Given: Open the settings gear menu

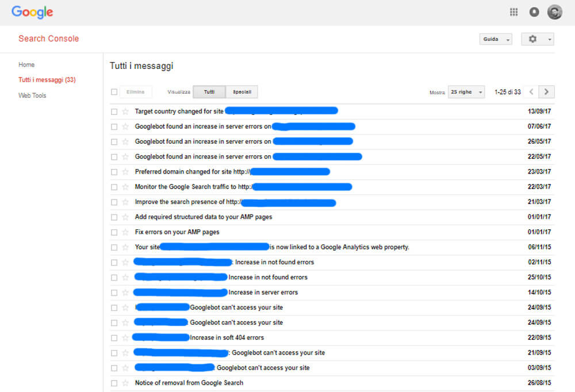Looking at the screenshot, I should click(532, 39).
